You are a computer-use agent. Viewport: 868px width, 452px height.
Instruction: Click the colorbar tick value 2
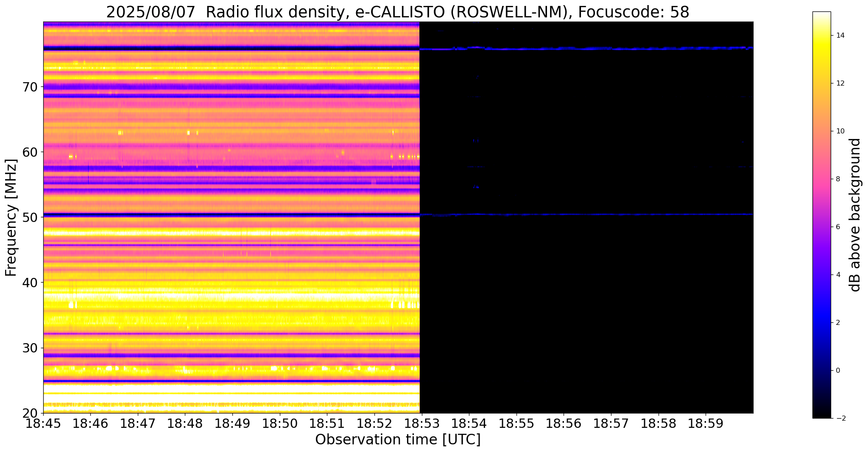837,323
